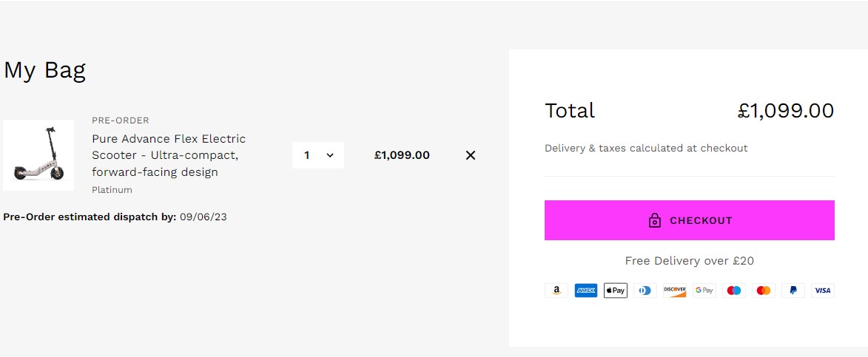Click the Free Delivery over £20 text
Viewport: 868px width, 357px height.
point(689,261)
